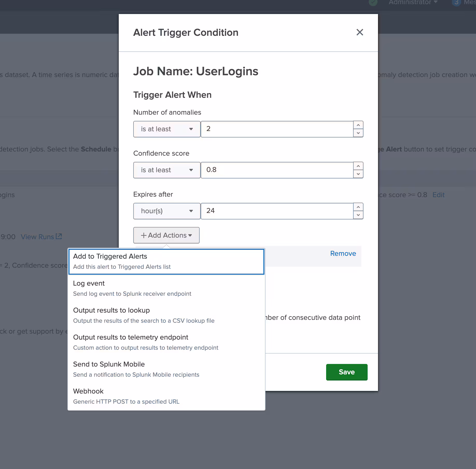
Task: Increase the Confidence score value
Action: tap(358, 166)
